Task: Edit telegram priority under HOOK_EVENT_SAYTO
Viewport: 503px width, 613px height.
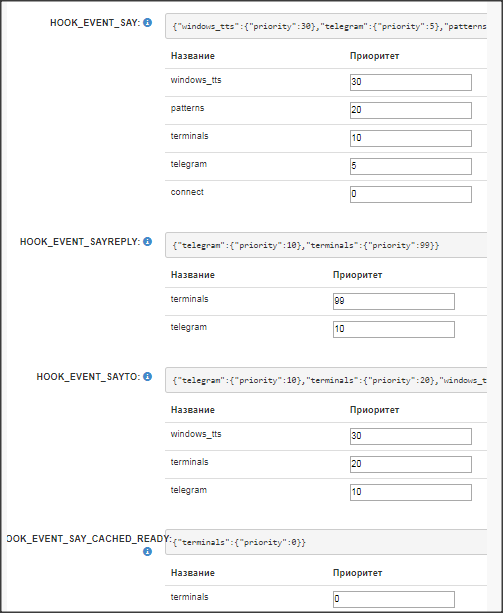Action: (x=411, y=492)
